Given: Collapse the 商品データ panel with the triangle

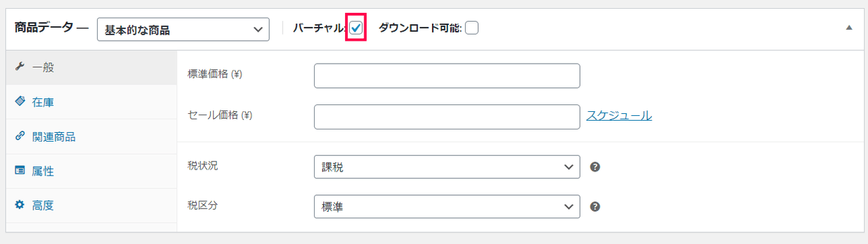Looking at the screenshot, I should (849, 28).
